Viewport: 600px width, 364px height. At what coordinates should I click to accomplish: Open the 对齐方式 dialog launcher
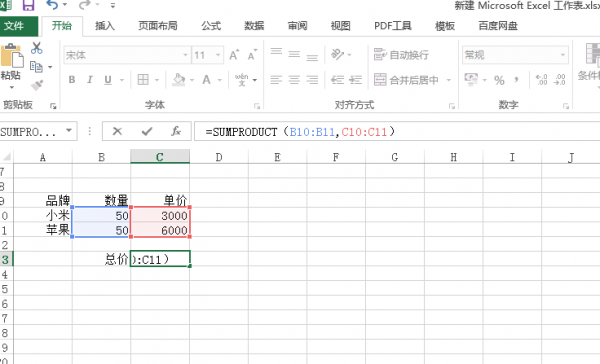tap(452, 106)
